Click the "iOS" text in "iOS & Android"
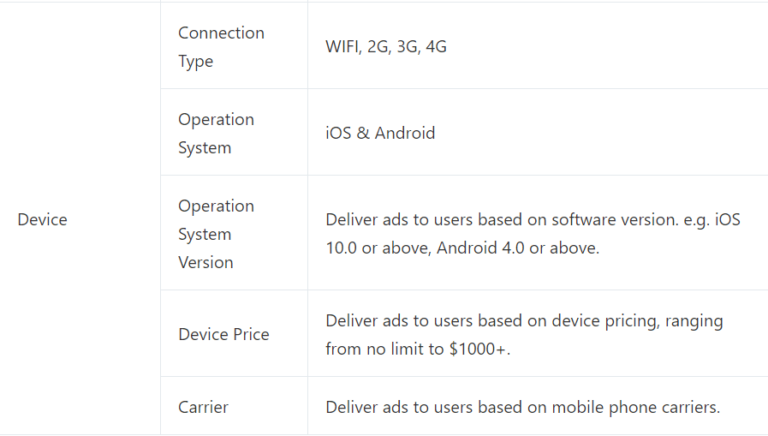Image resolution: width=768 pixels, height=436 pixels. 338,133
